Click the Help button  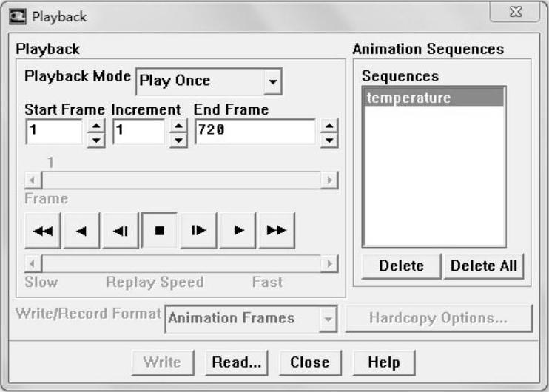[x=383, y=362]
